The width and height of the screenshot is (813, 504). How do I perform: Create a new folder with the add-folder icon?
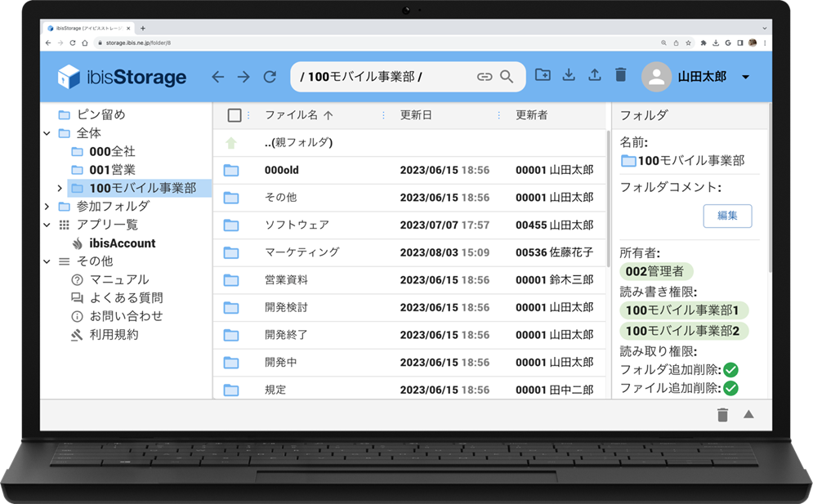pyautogui.click(x=543, y=75)
